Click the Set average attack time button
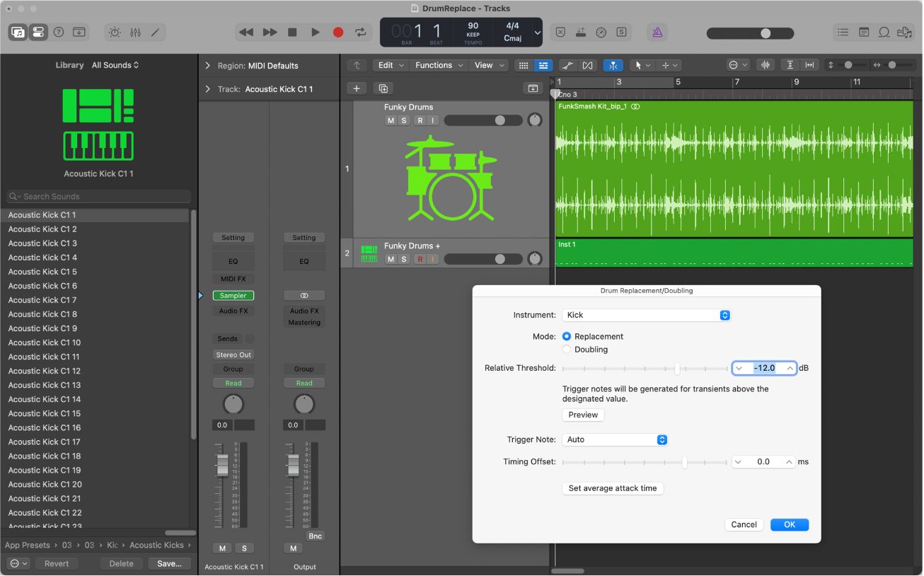The width and height of the screenshot is (924, 576). coord(613,488)
